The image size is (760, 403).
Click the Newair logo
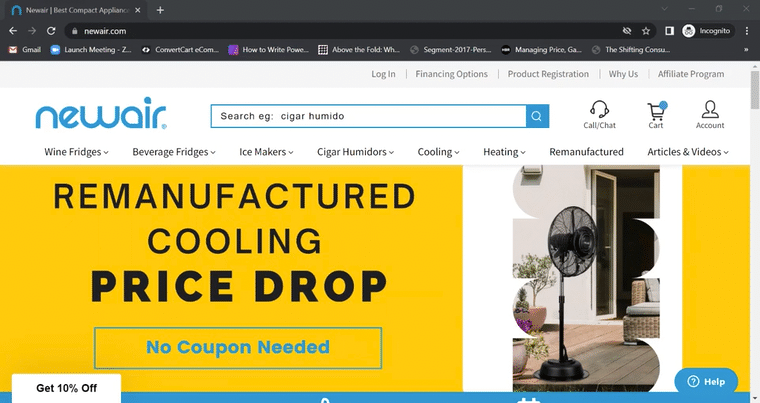(x=101, y=116)
